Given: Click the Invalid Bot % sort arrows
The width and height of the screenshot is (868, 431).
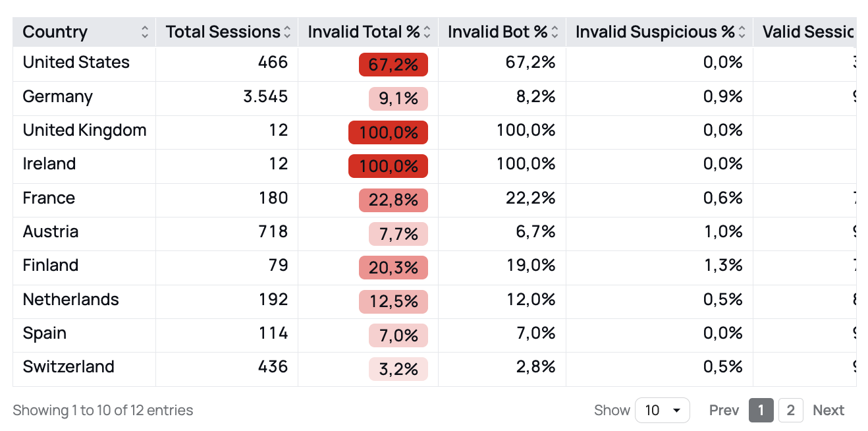Looking at the screenshot, I should (555, 32).
